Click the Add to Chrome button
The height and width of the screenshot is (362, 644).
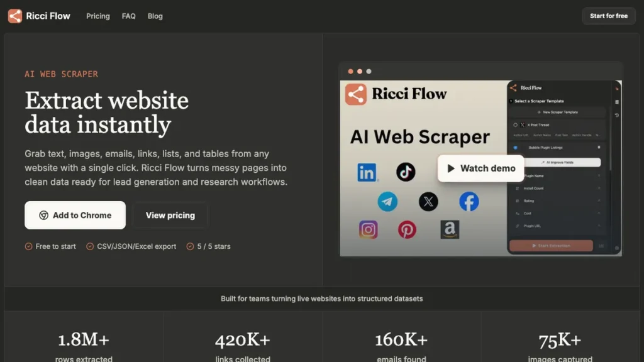pyautogui.click(x=75, y=215)
